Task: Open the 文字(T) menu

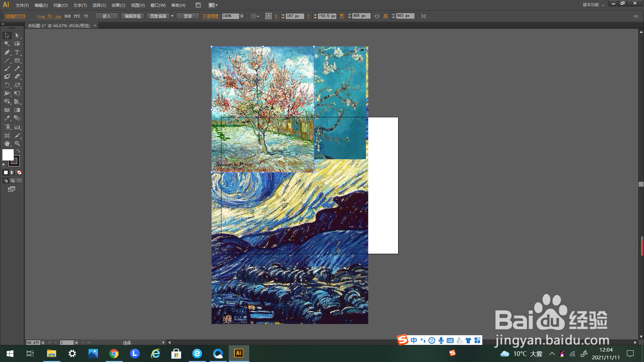Action: [80, 5]
